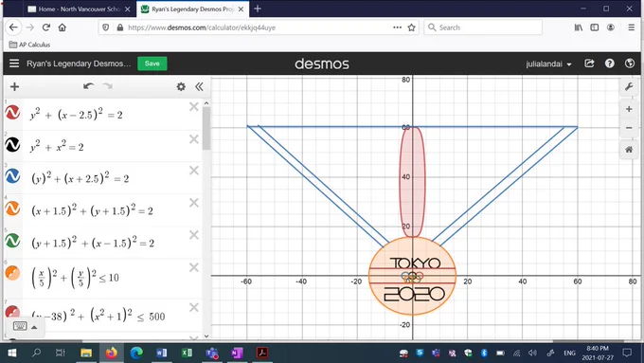Toggle visibility of (y)²+(x+2.5)²=2 blue curve
The image size is (644, 363).
[12, 176]
